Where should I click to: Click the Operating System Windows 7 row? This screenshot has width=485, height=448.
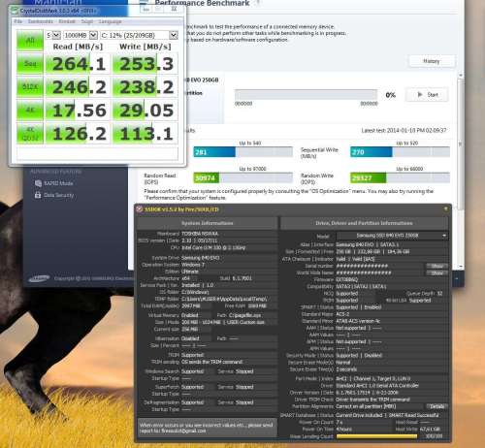[207, 265]
